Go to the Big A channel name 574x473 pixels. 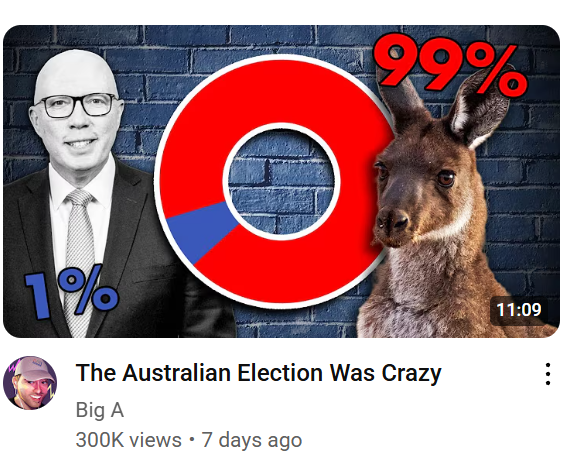coord(100,410)
